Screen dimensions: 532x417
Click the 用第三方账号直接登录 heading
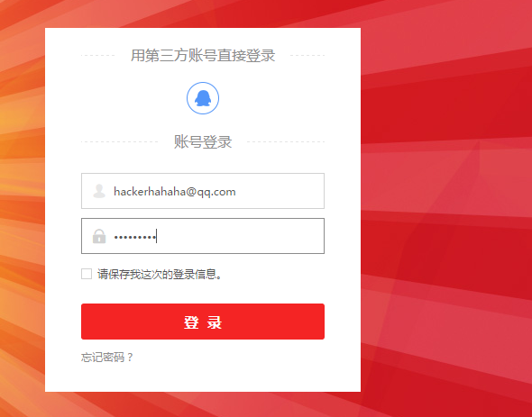point(203,55)
